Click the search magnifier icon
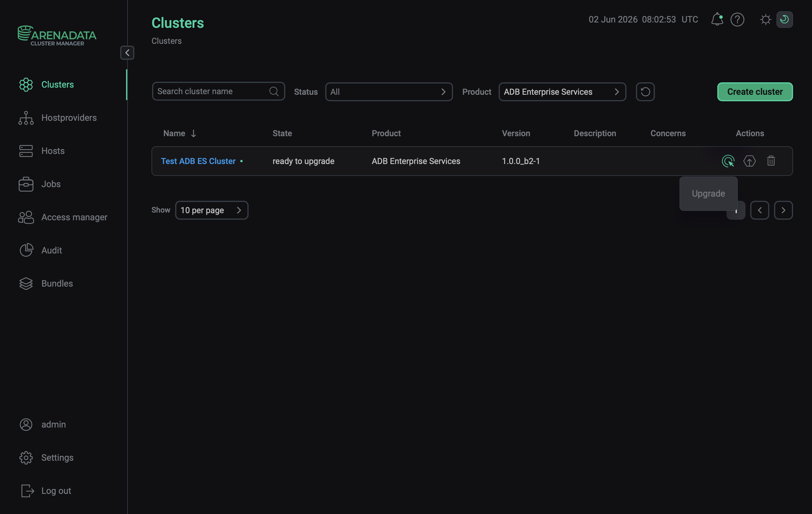 pyautogui.click(x=274, y=91)
